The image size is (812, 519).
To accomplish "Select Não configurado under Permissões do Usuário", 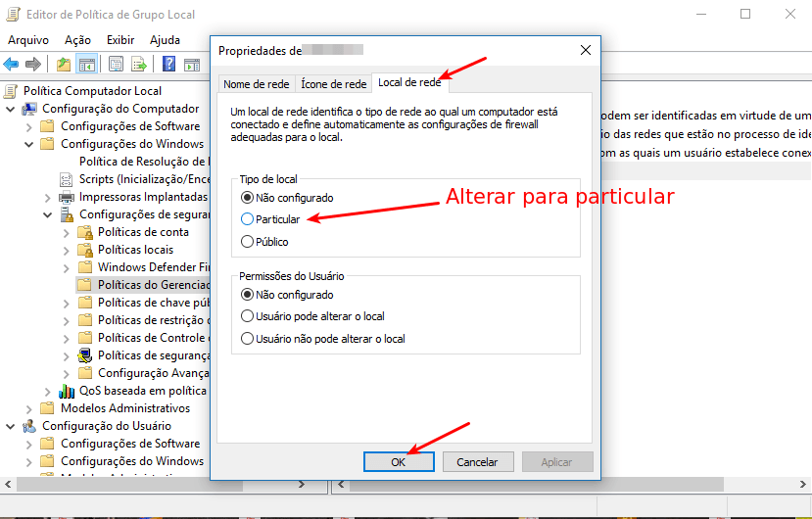I will pyautogui.click(x=247, y=295).
